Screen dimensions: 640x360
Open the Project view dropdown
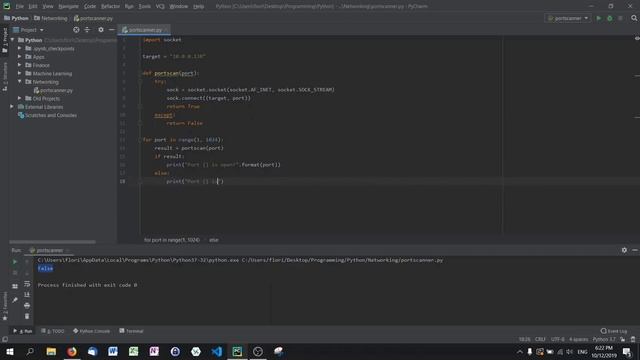[28, 30]
